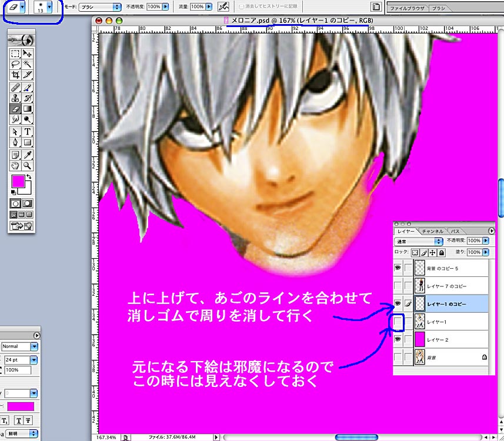This screenshot has height=441, width=504.
Task: Select the Notes tool
Action: (x=15, y=155)
